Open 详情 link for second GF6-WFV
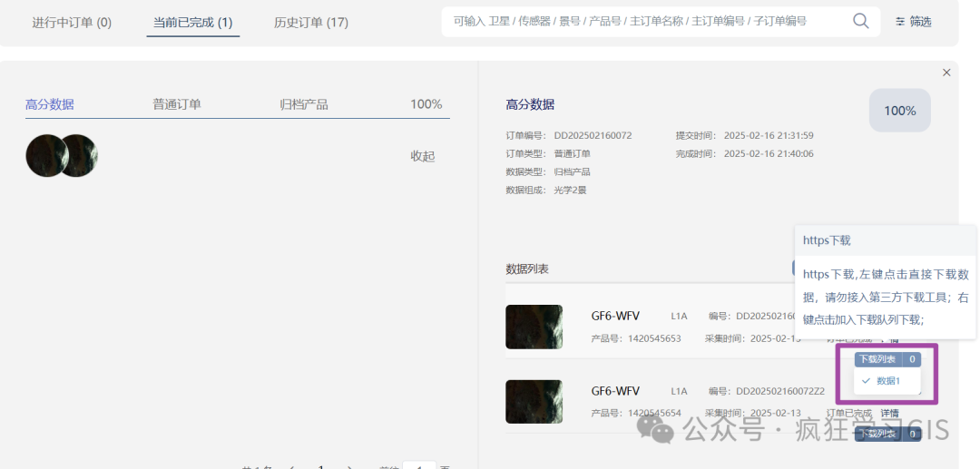 890,413
